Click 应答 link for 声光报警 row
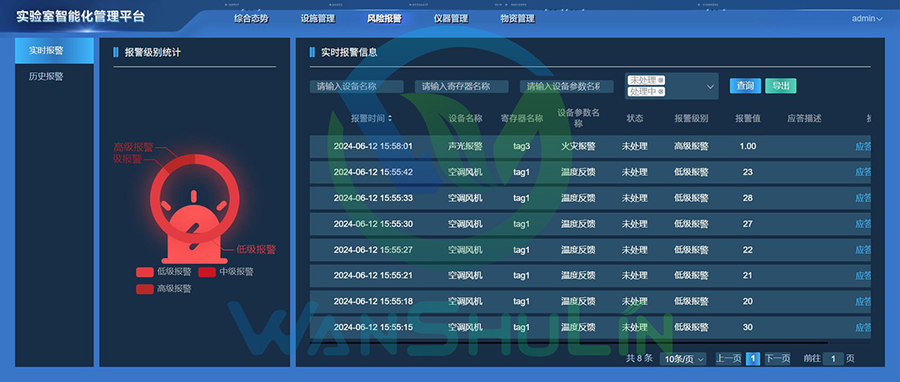This screenshot has height=382, width=900. tap(863, 146)
